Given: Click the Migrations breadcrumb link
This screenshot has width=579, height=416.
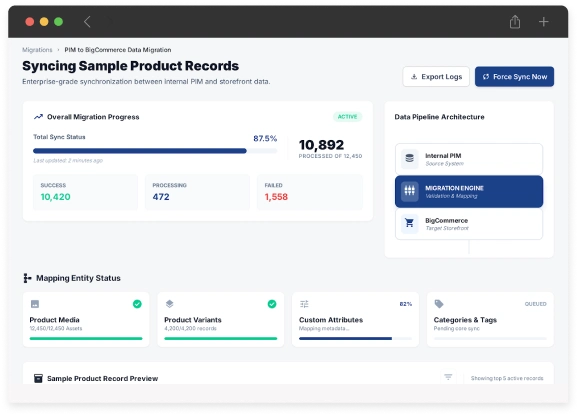Looking at the screenshot, I should click(x=37, y=50).
